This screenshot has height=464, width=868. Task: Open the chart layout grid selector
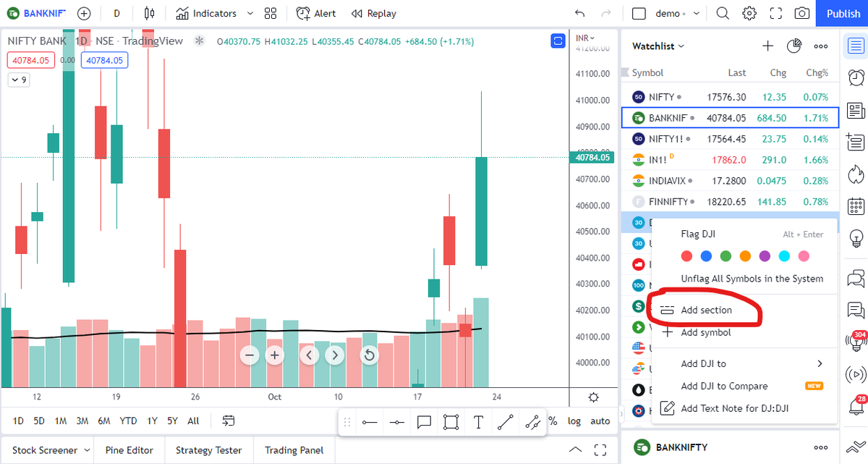point(271,13)
